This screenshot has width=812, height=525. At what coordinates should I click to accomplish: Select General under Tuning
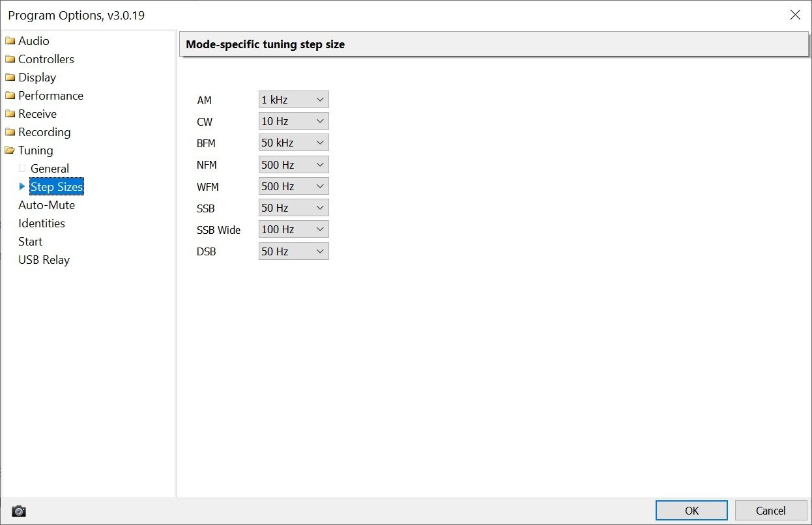50,169
